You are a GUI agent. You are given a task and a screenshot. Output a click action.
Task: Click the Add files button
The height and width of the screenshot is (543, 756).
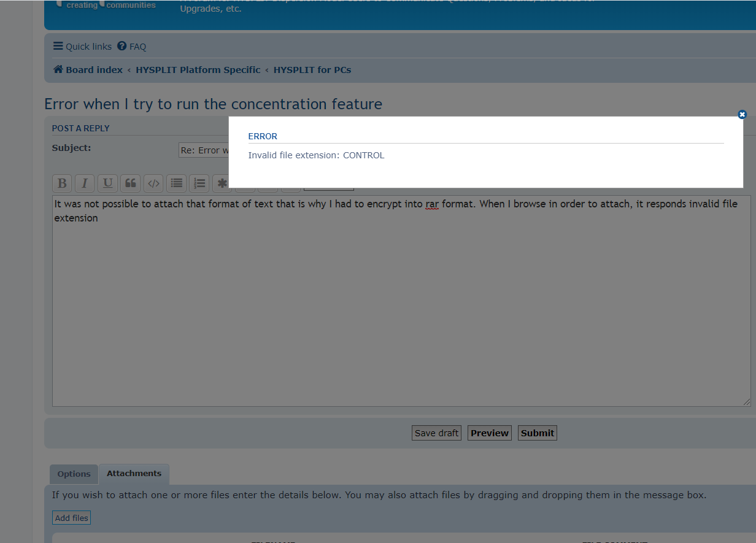click(x=72, y=518)
